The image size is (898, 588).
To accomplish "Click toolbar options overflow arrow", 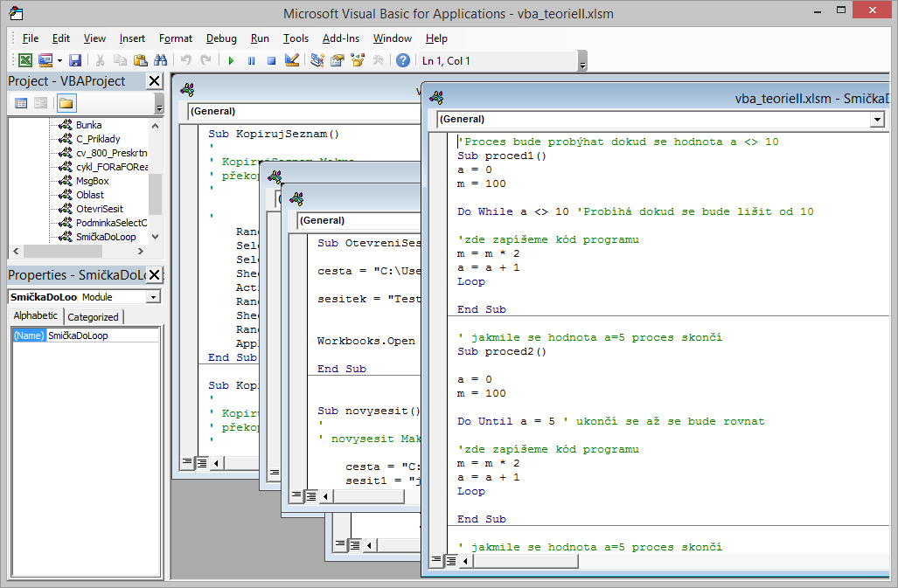I will point(582,61).
